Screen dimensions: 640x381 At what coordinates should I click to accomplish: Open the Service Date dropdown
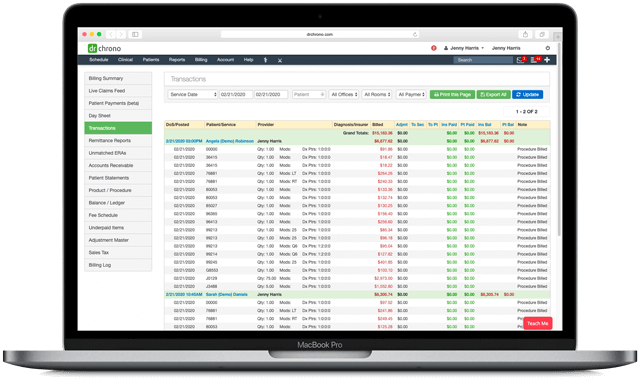tap(193, 94)
